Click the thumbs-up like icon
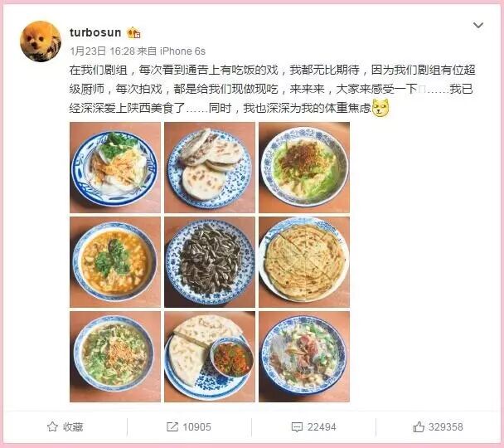 point(419,426)
